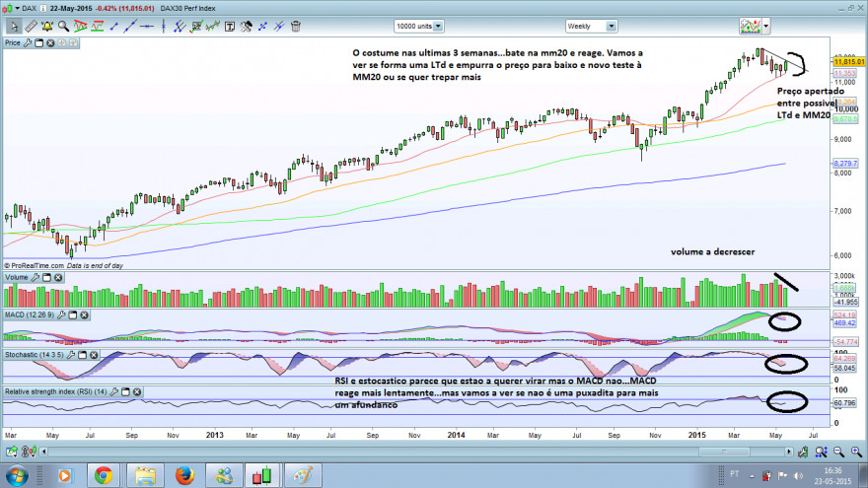The height and width of the screenshot is (488, 868).
Task: Toggle maximize on Stochastic panel
Action: coord(82,355)
